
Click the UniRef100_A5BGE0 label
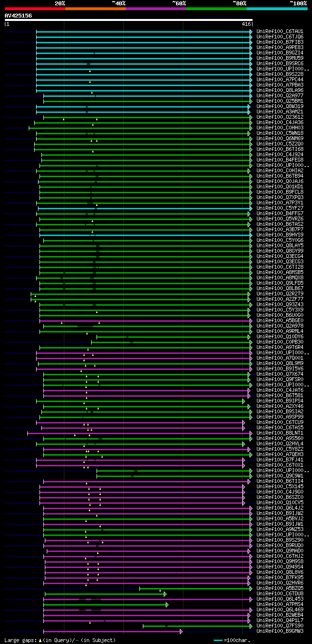click(x=280, y=320)
